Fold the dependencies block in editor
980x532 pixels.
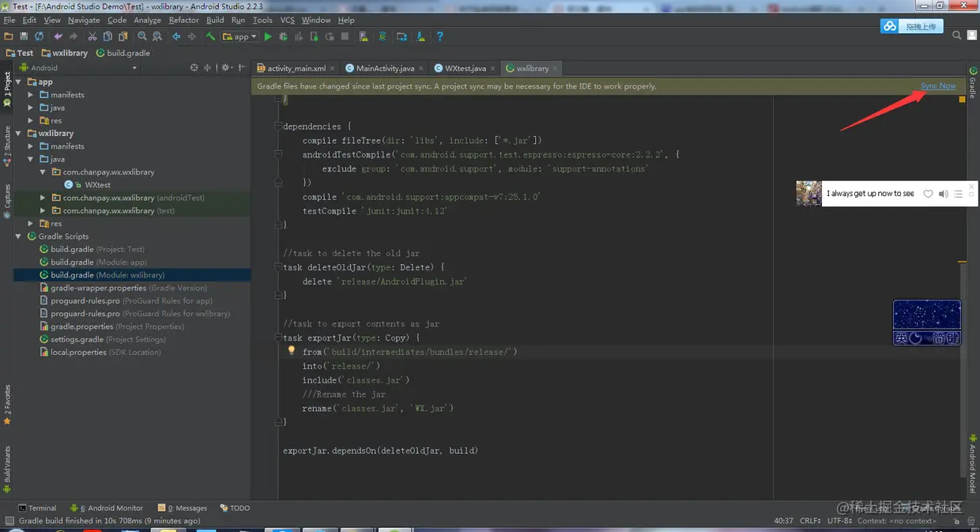278,126
